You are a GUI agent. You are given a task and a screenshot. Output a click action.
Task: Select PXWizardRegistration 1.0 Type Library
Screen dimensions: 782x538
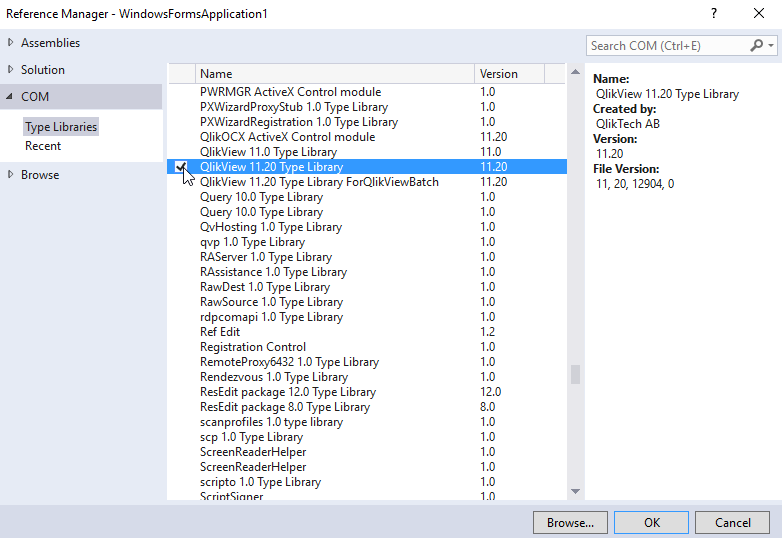pos(367,122)
